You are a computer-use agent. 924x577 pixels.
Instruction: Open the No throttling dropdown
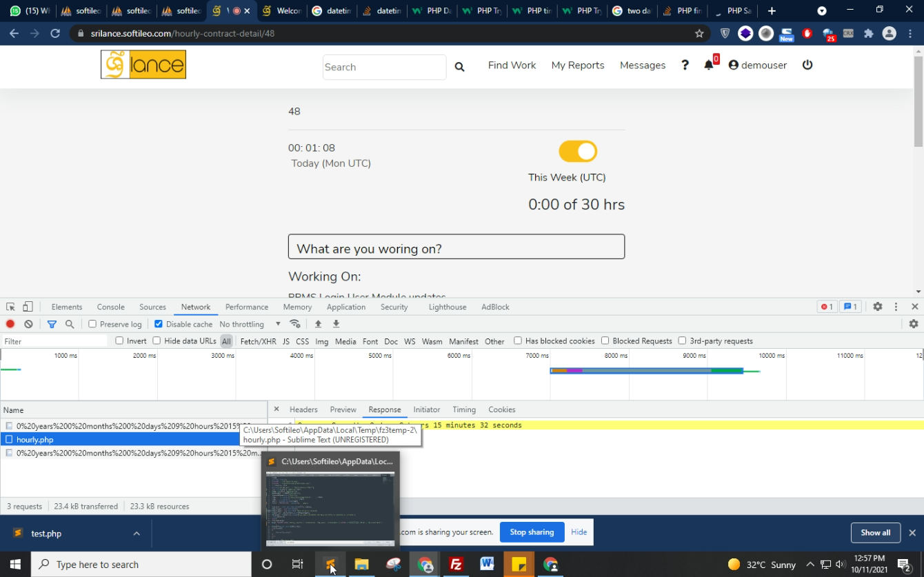[250, 324]
